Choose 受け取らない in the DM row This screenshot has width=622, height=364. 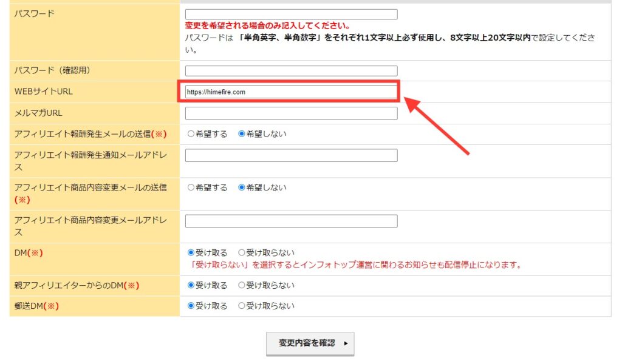[241, 252]
